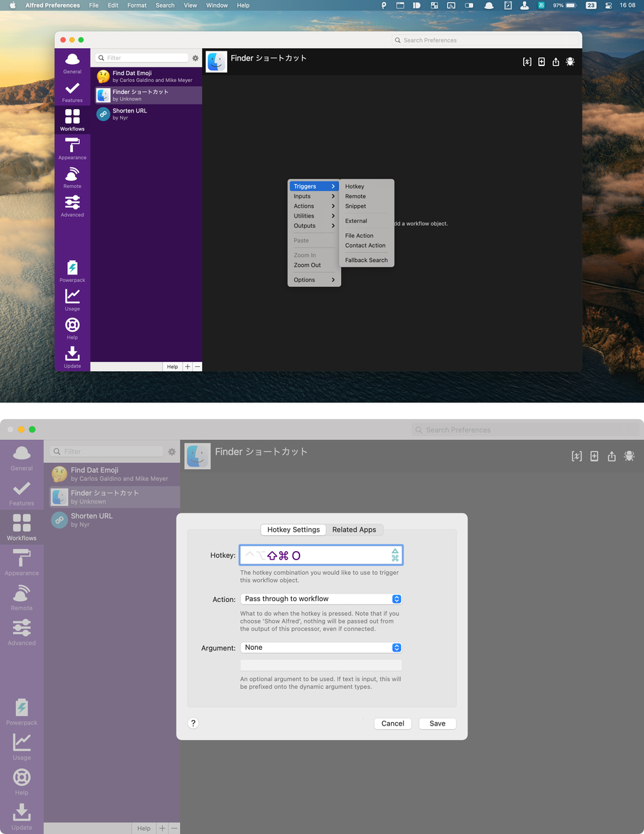
Task: Click the calendar date 23 icon in menu bar
Action: click(x=591, y=5)
